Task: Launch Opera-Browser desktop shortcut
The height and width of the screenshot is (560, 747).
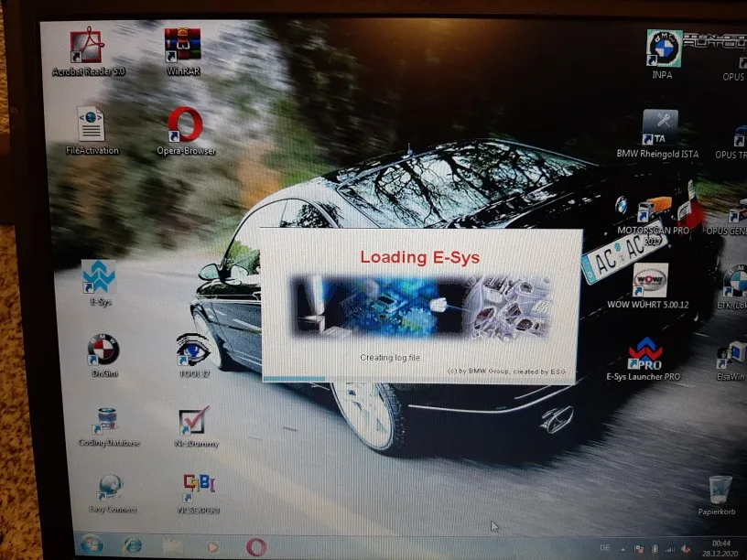Action: click(x=186, y=130)
